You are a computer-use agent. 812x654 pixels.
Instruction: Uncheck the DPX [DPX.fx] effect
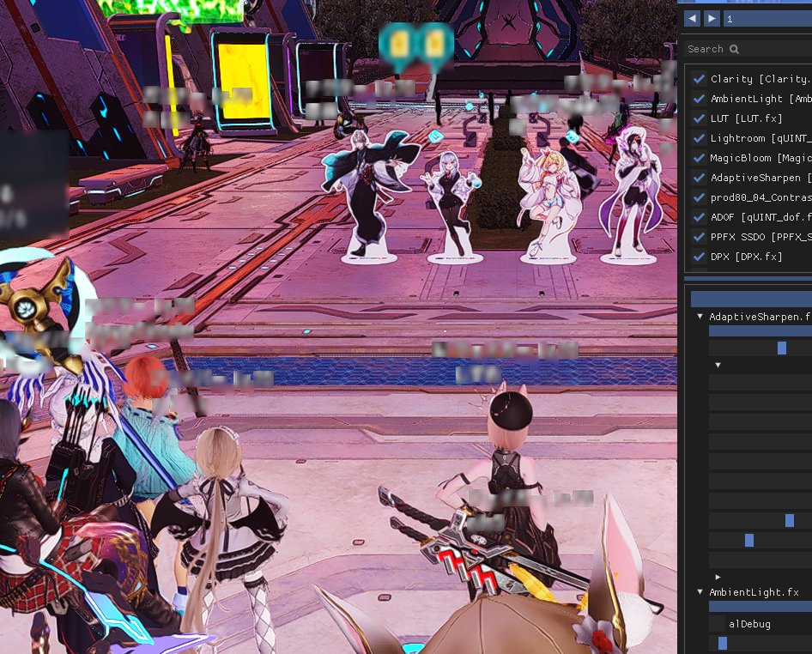[x=699, y=257]
